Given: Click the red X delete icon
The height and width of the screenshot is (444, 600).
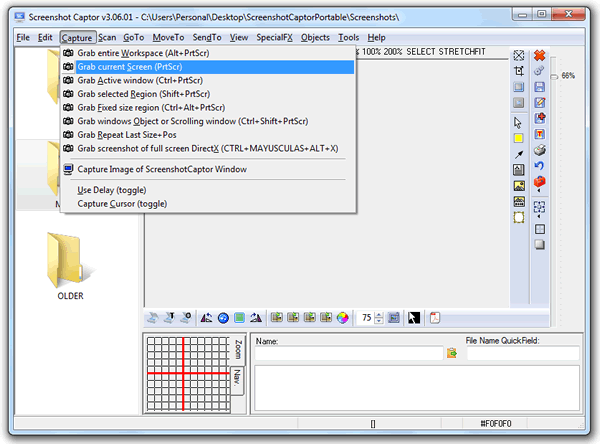Looking at the screenshot, I should click(x=539, y=56).
